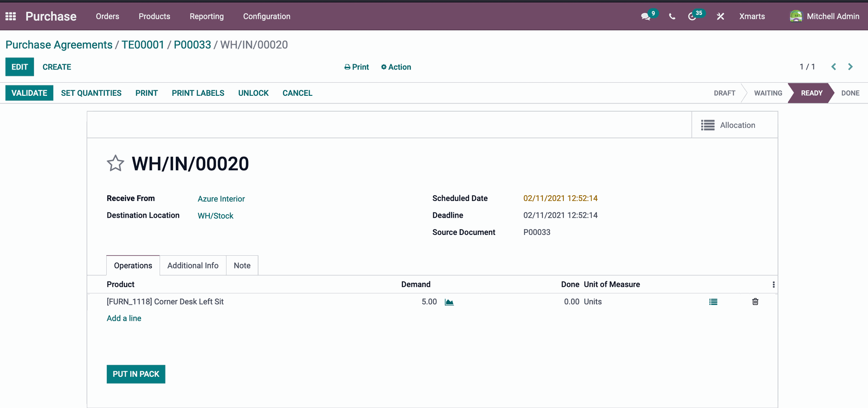Open the Reporting menu
This screenshot has height=408, width=868.
coord(207,16)
